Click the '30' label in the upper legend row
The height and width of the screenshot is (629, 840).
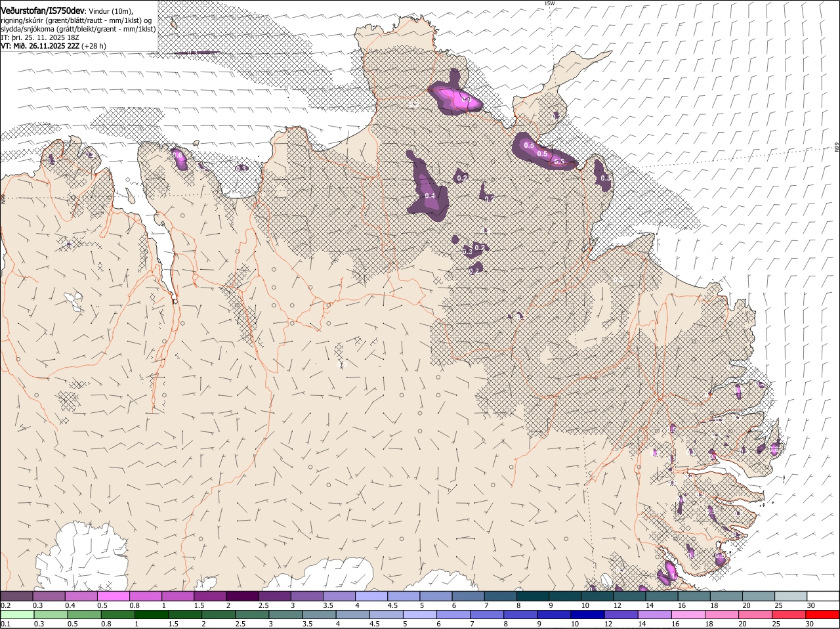pyautogui.click(x=811, y=605)
